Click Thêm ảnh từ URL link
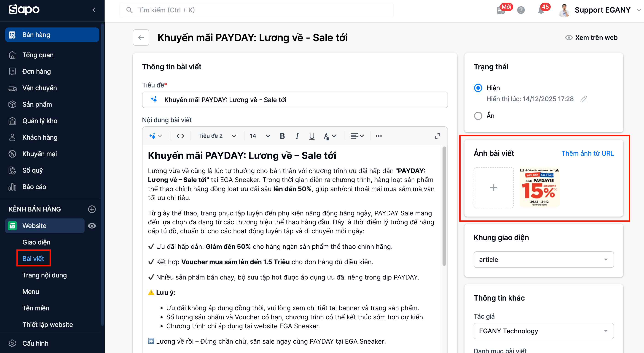The image size is (644, 353). (x=587, y=153)
